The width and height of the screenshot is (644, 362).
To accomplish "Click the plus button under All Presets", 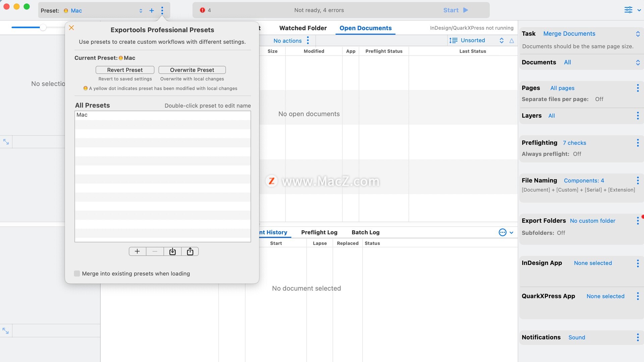I will pos(137,251).
